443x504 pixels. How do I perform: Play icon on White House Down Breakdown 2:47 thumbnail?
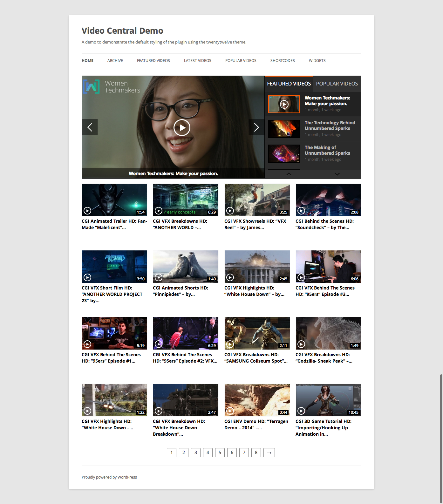(159, 411)
